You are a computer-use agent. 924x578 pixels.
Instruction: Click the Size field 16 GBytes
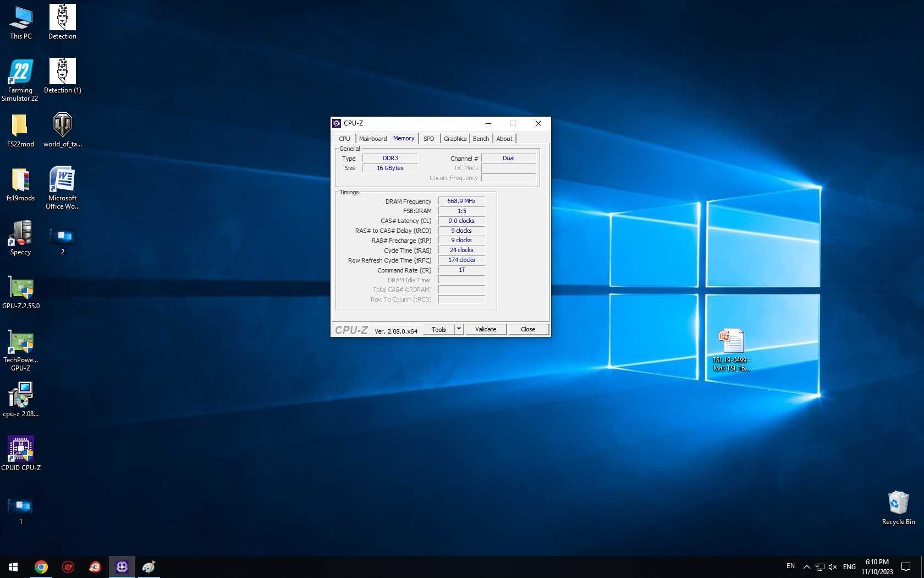pyautogui.click(x=390, y=168)
